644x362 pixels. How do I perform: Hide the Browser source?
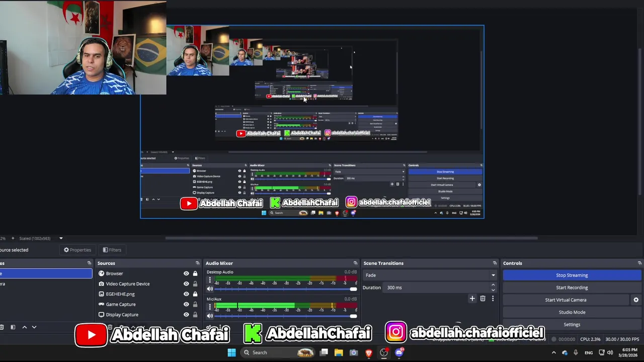[186, 274]
